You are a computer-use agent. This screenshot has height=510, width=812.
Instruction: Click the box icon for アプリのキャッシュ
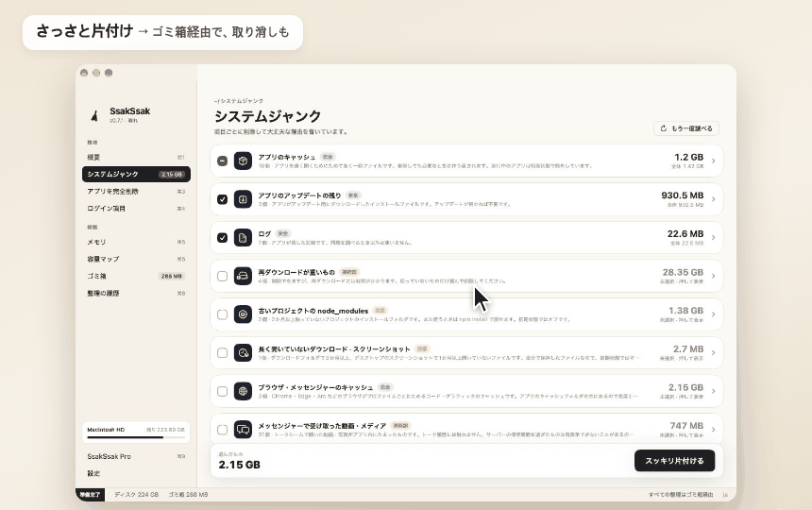243,161
